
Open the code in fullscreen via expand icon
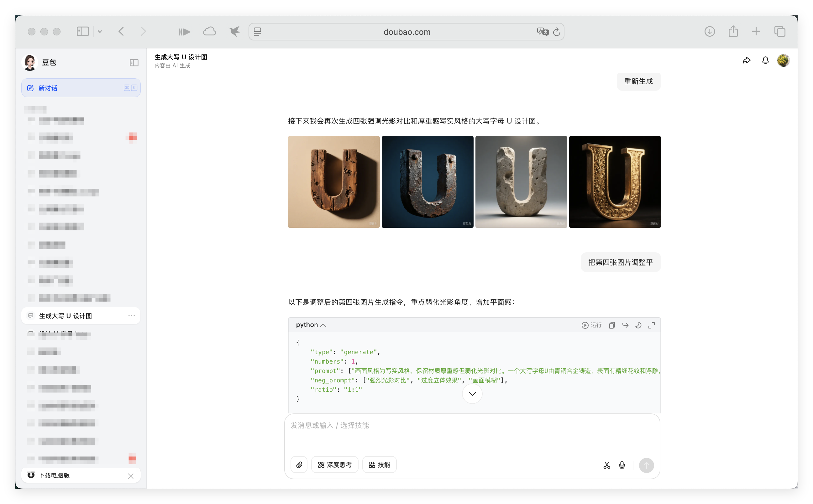(x=652, y=325)
